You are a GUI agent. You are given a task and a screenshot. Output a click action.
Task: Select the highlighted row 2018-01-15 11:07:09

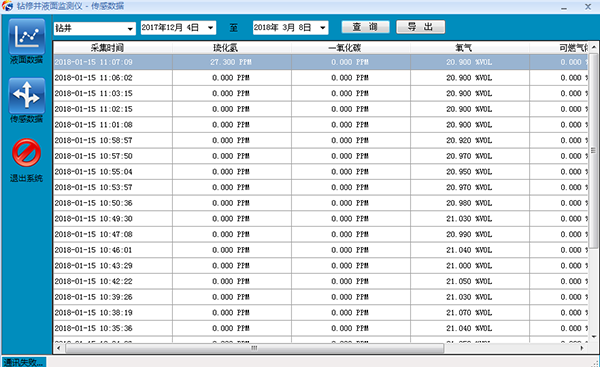(321, 62)
